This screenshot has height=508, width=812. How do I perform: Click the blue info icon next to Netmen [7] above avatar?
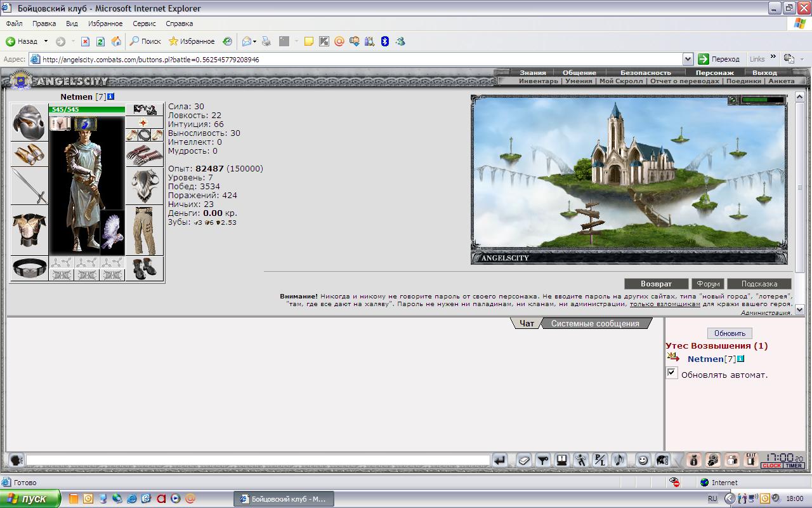[x=111, y=97]
